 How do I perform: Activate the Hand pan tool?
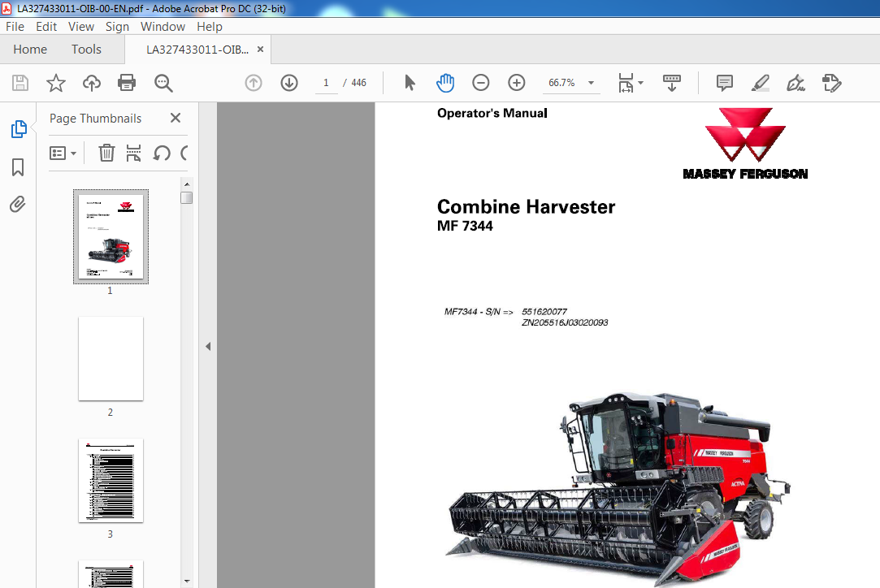[445, 83]
